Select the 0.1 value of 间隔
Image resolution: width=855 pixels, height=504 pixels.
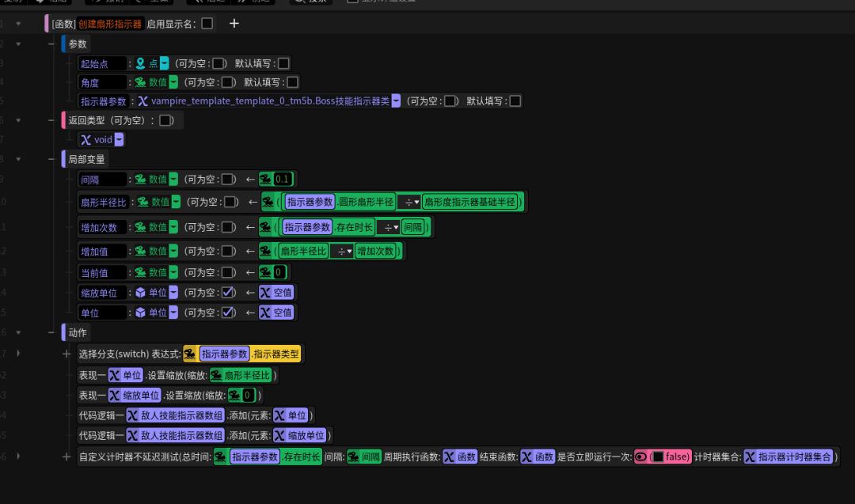[282, 180]
